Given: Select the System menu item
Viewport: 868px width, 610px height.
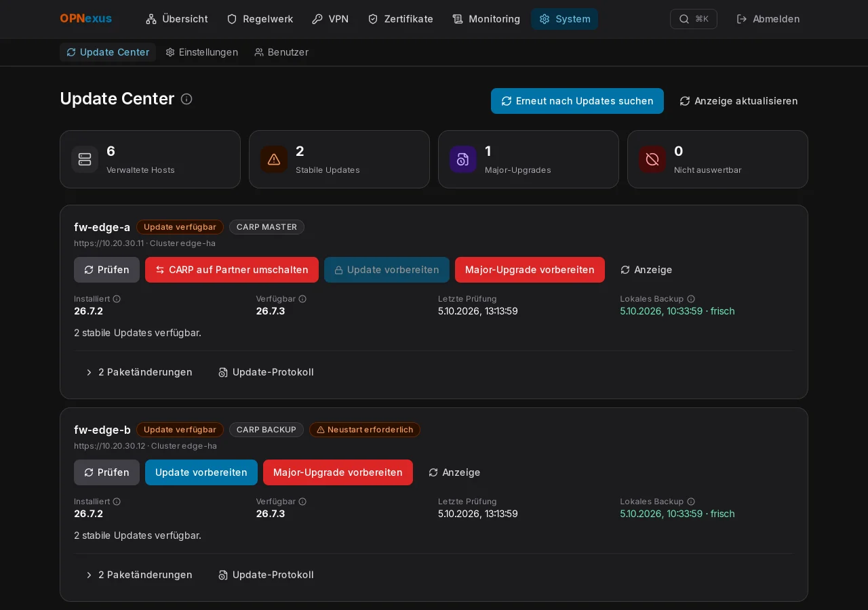Looking at the screenshot, I should coord(565,19).
